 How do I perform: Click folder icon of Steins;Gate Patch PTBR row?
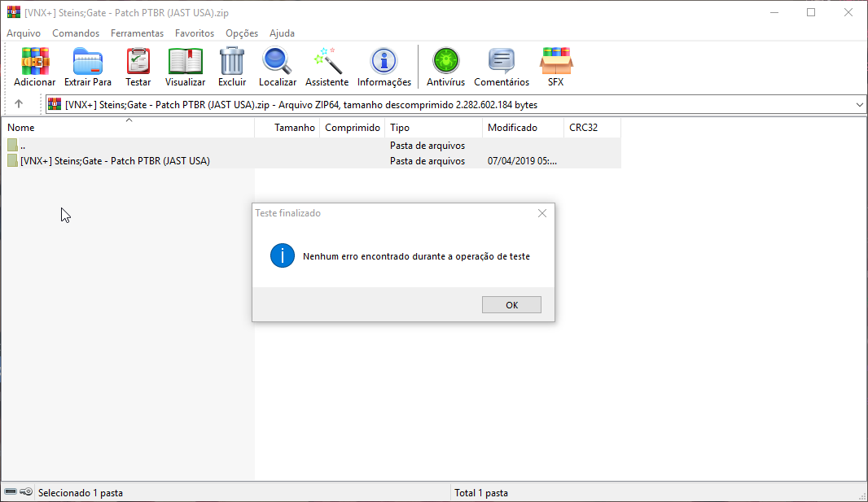12,161
